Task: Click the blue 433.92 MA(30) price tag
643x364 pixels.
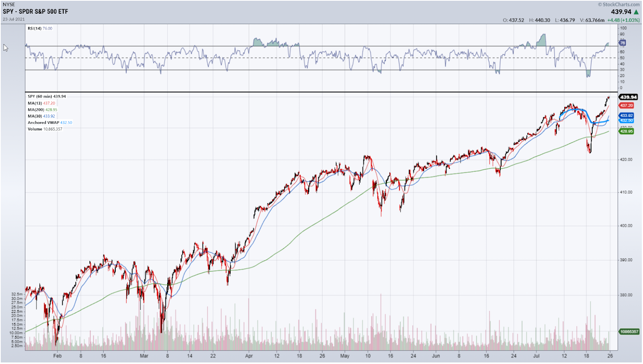Action: [627, 116]
